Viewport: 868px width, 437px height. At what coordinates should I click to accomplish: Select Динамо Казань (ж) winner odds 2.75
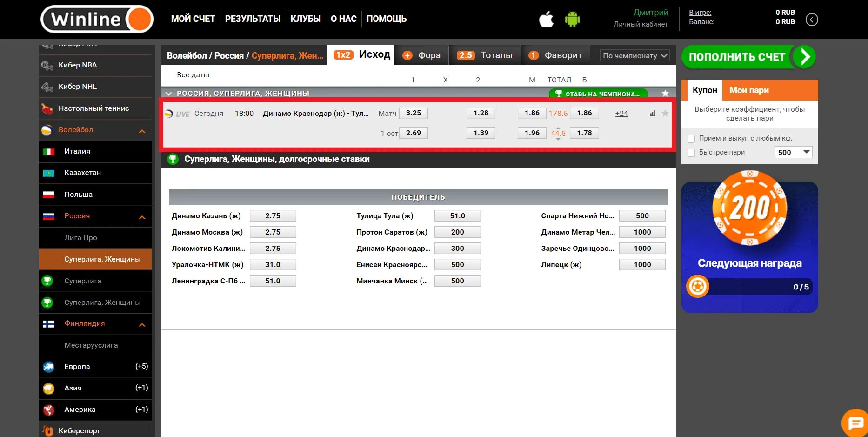pos(273,216)
